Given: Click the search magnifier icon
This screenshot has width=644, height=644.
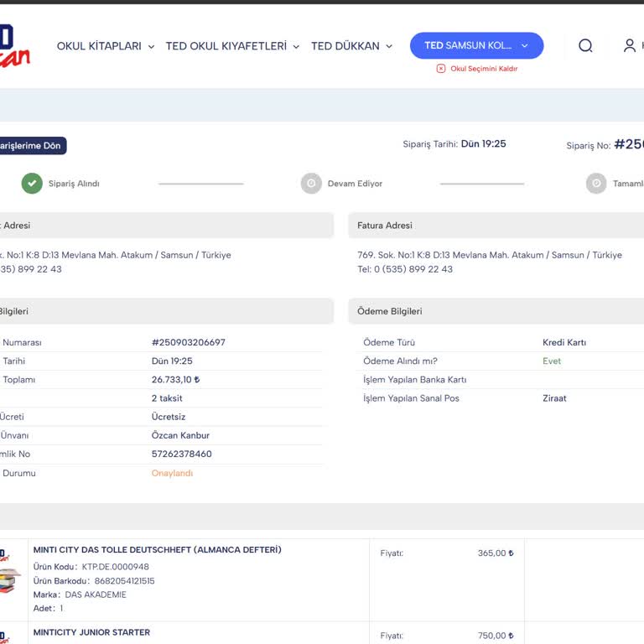Looking at the screenshot, I should coord(585,46).
